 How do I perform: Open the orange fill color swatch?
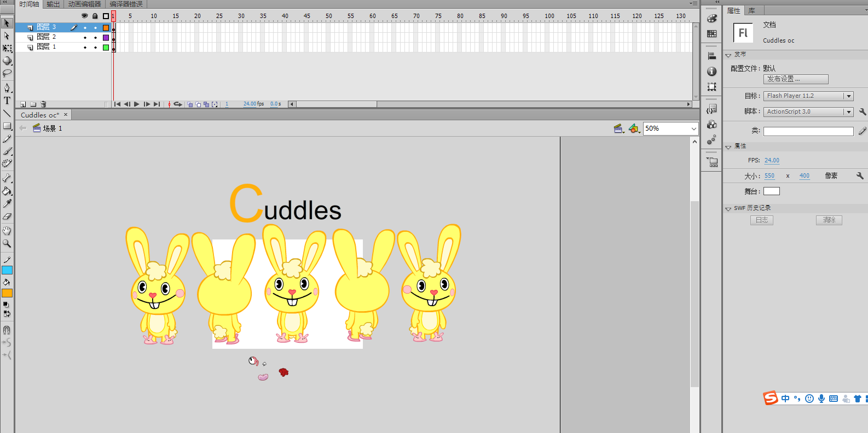[x=7, y=293]
